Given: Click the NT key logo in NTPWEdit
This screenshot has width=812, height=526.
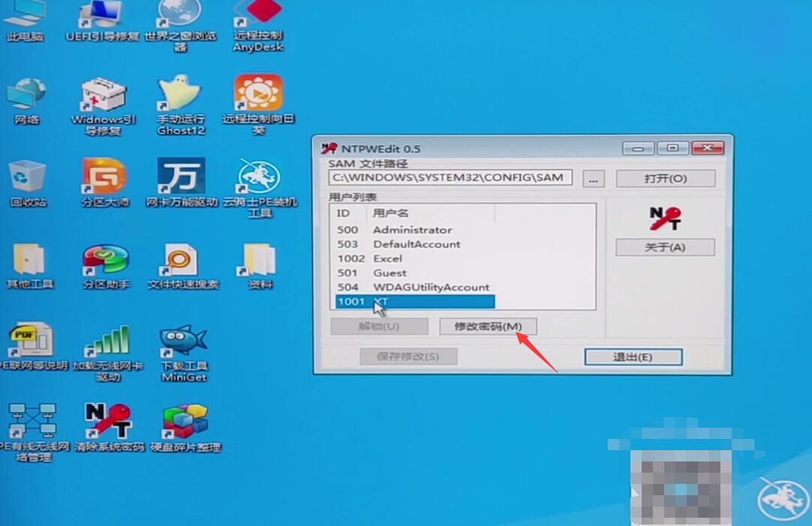Looking at the screenshot, I should [665, 218].
